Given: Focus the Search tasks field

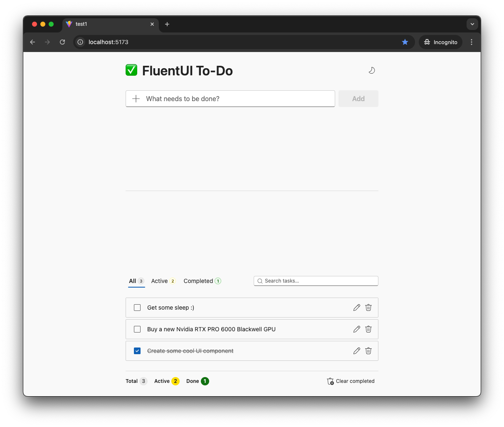Looking at the screenshot, I should pos(316,281).
